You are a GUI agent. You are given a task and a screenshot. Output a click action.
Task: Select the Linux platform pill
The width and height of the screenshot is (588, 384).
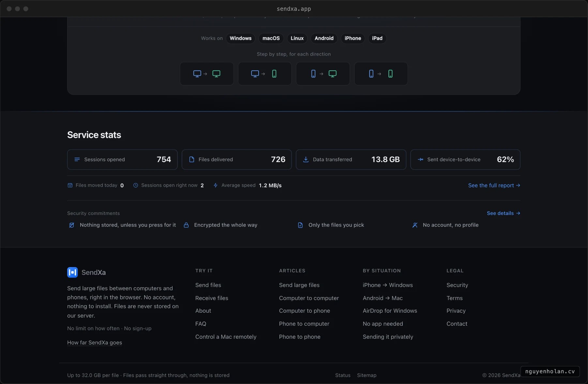point(297,38)
